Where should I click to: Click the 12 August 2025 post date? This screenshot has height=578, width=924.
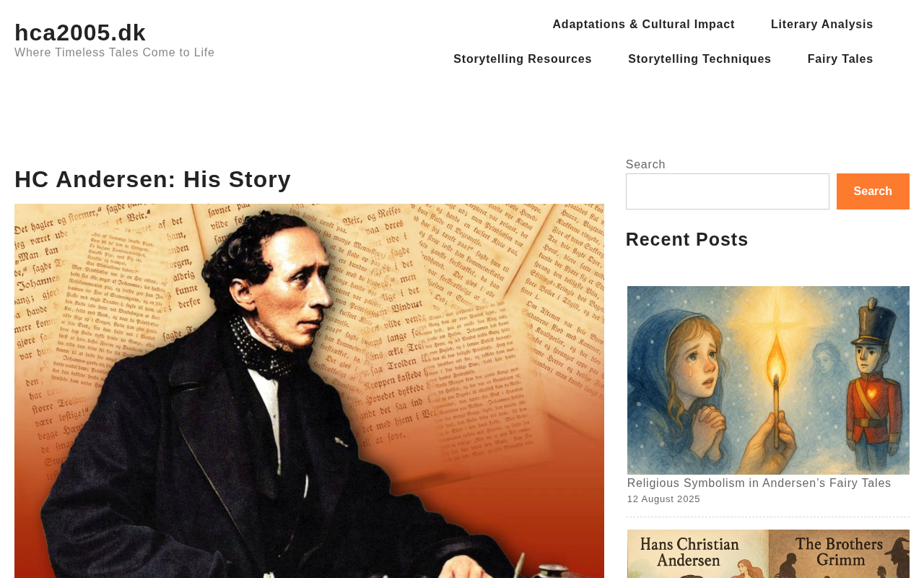click(663, 499)
